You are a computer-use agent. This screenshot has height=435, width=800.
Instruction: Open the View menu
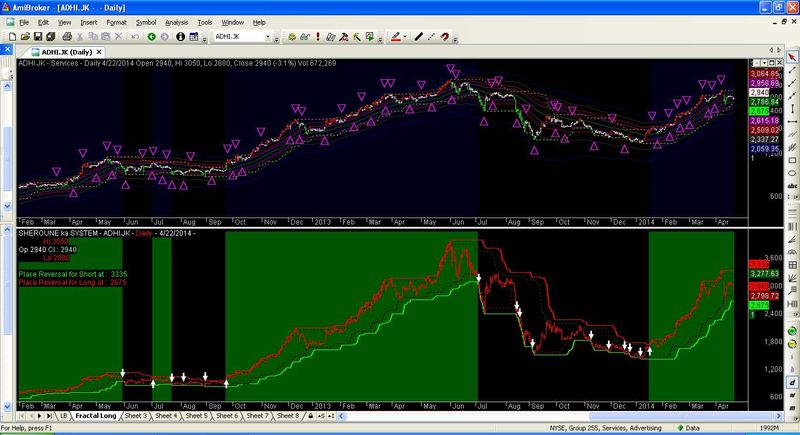click(64, 22)
